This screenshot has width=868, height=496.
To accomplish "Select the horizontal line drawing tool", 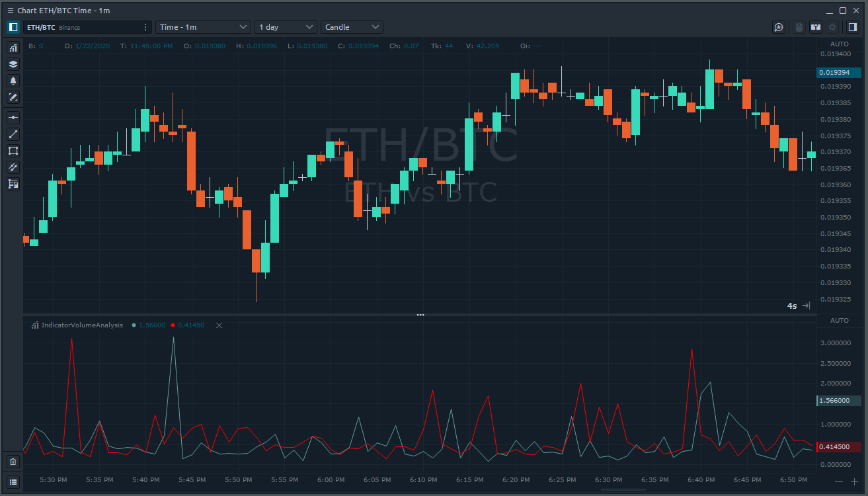I will coord(13,118).
